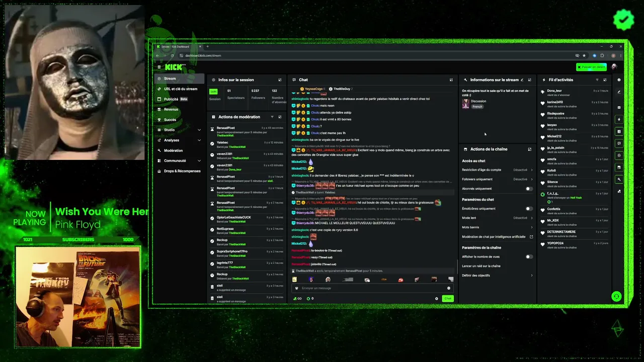This screenshot has width=644, height=362.
Task: Open Mode lent setting
Action: coord(497,218)
